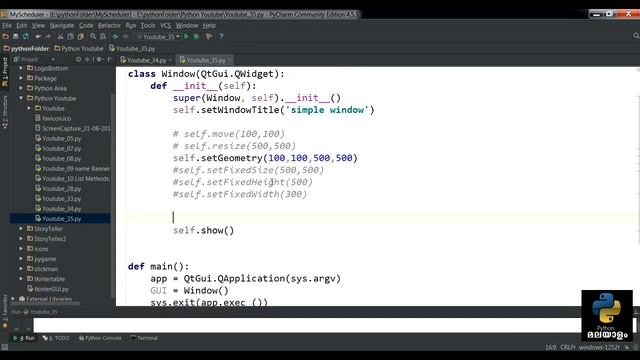Click the Paste toolbar icon

pos(80,36)
